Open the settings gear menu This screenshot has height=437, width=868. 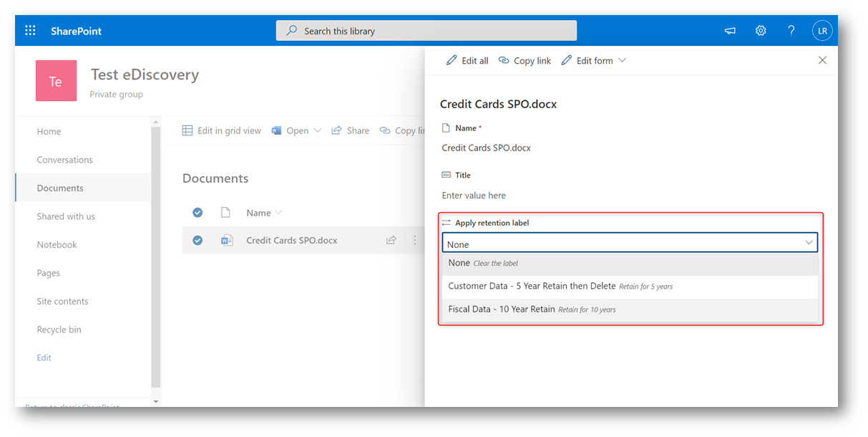point(761,31)
